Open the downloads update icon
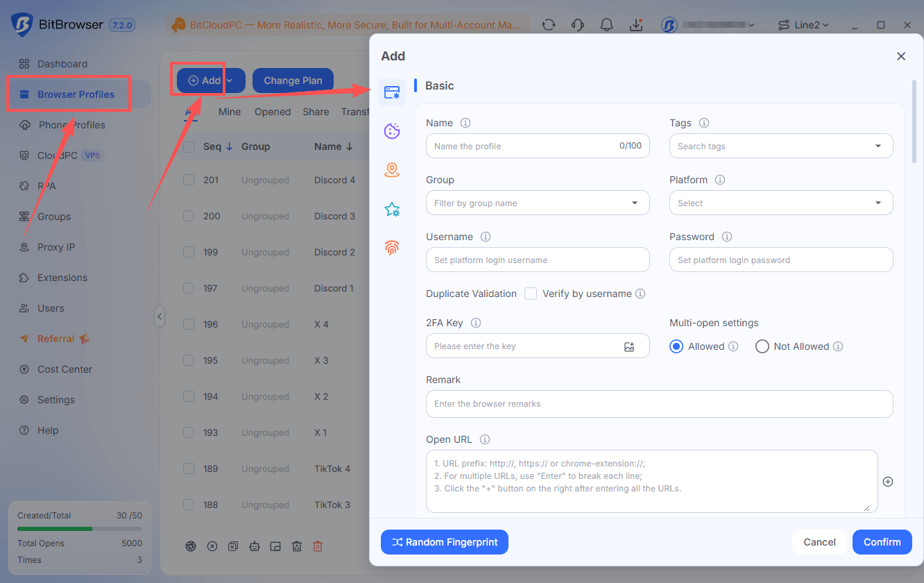The width and height of the screenshot is (924, 583). pos(636,25)
